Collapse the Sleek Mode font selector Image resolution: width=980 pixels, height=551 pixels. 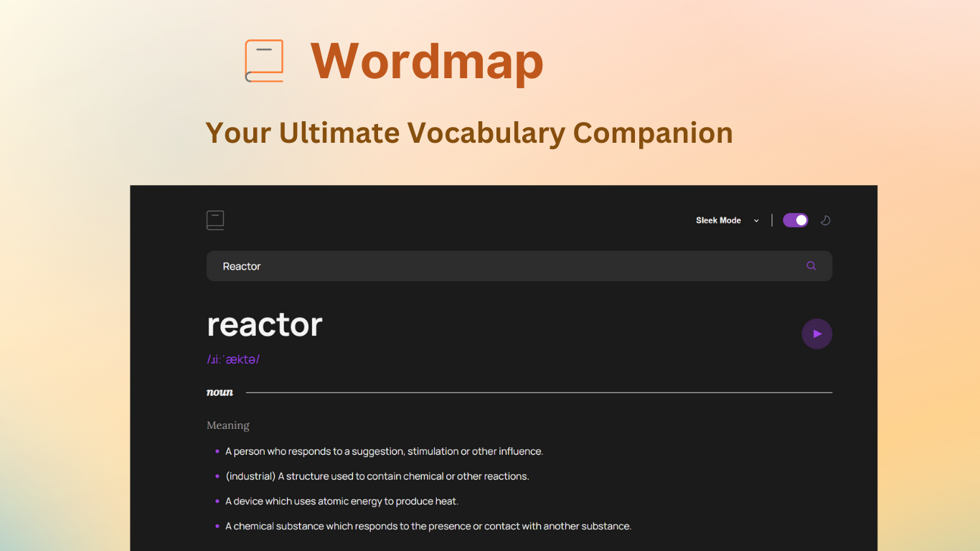[756, 220]
